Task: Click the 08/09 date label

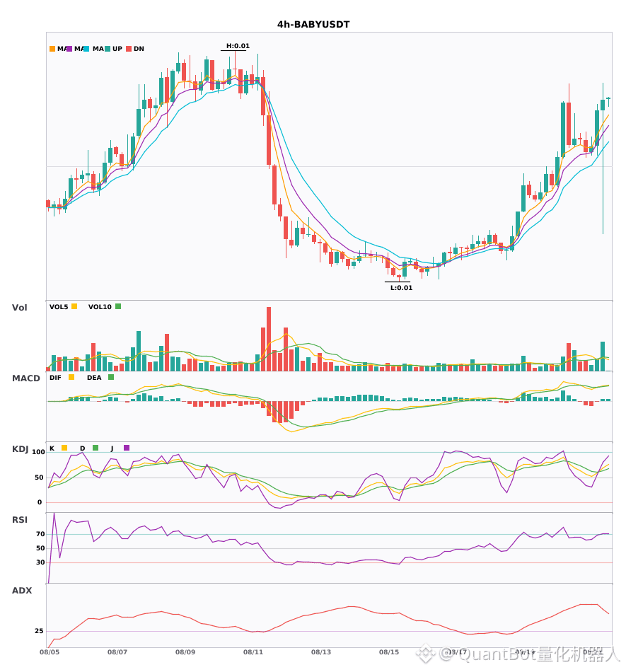Action: click(x=185, y=652)
